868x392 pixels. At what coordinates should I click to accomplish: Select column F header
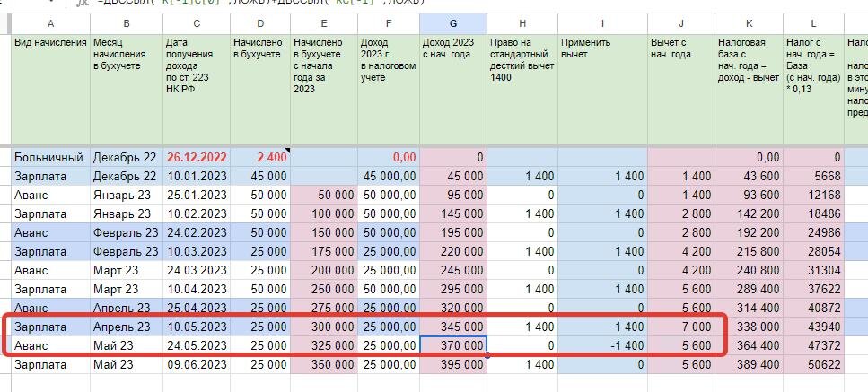click(x=389, y=23)
